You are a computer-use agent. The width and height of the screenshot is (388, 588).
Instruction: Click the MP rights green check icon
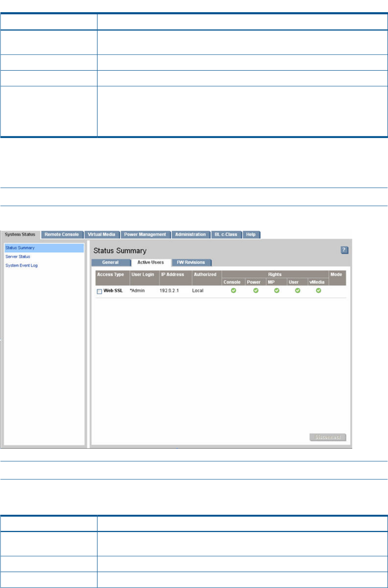click(277, 291)
